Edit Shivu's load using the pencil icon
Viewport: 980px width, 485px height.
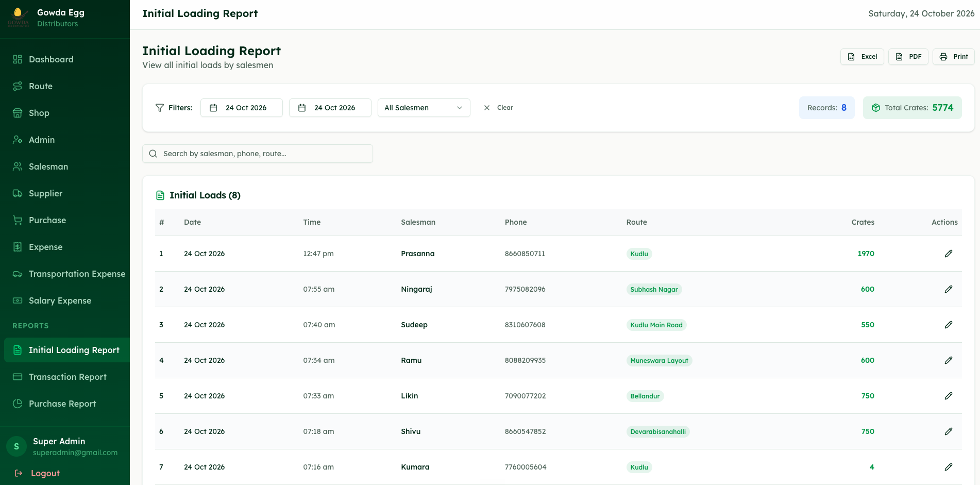click(x=948, y=431)
